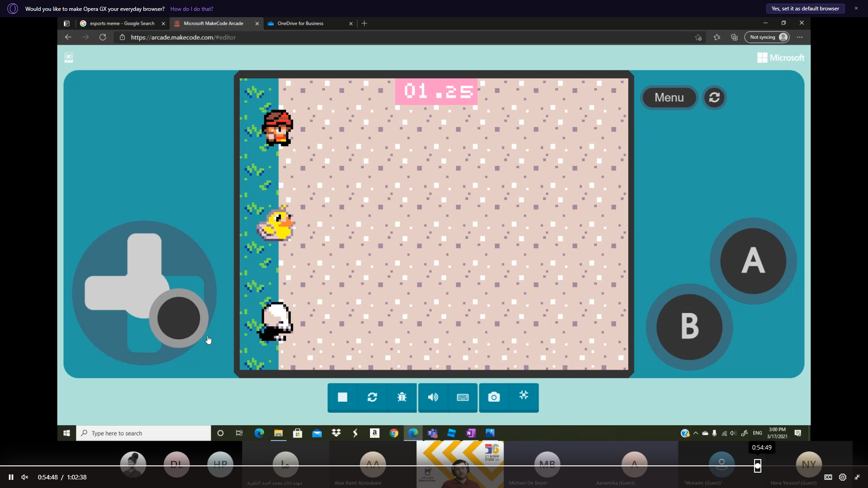Image resolution: width=868 pixels, height=488 pixels.
Task: Open the video player settings gear
Action: [843, 477]
